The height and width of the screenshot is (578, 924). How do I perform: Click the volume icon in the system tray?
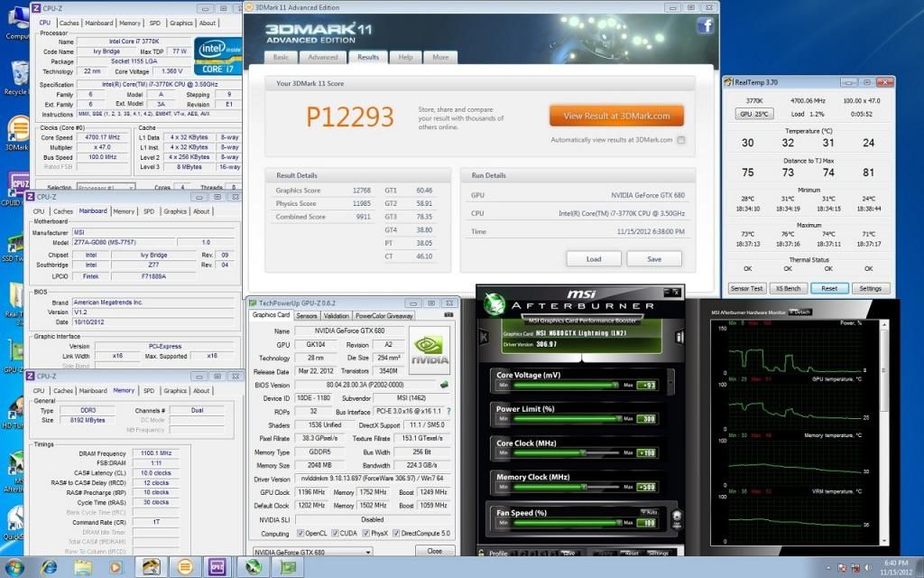[x=867, y=568]
